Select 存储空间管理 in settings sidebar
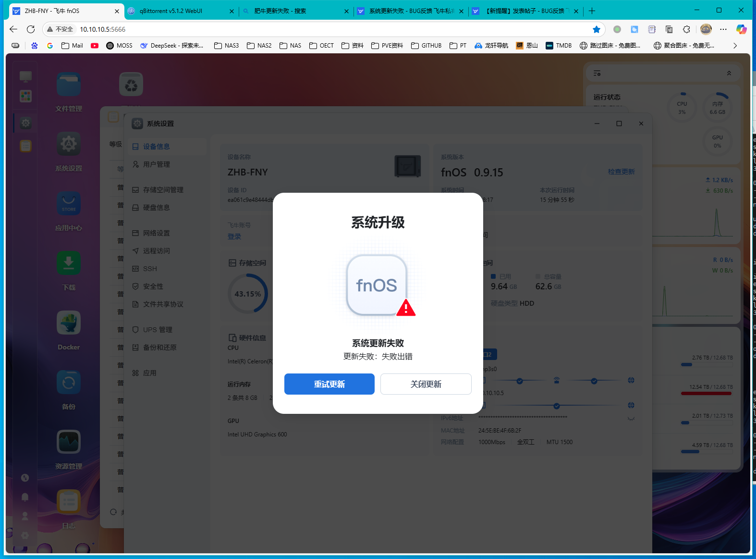 [167, 190]
